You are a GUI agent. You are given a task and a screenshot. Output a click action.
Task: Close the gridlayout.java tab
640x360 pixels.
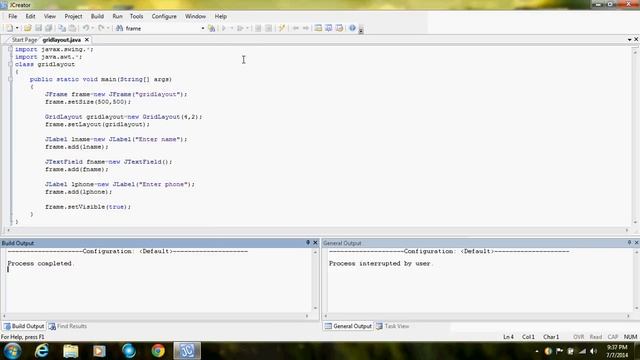tap(87, 40)
